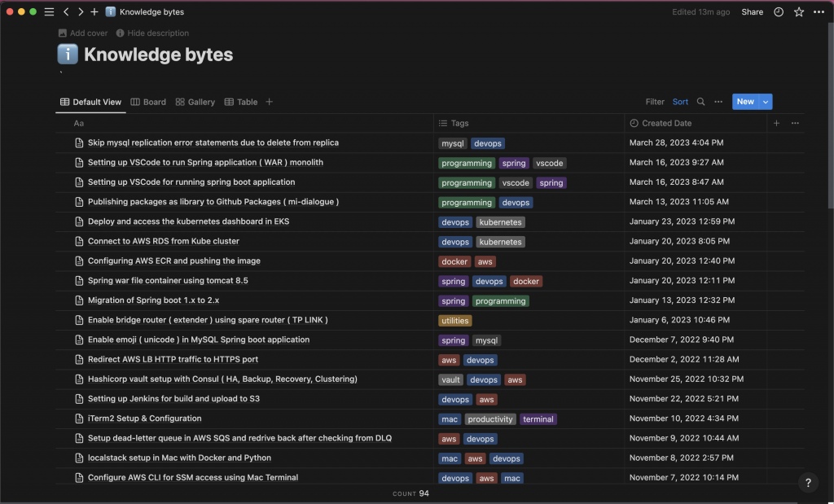Open the Tags column header
834x504 pixels.
click(529, 123)
